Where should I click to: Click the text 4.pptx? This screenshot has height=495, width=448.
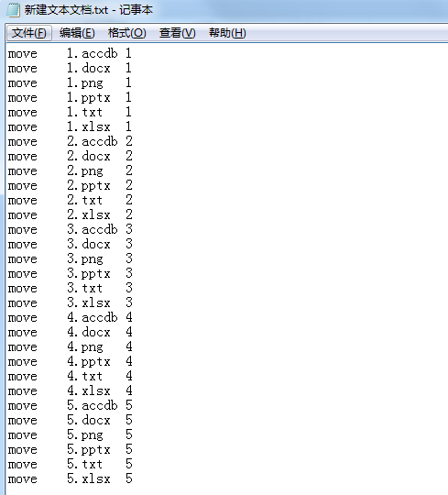click(89, 362)
